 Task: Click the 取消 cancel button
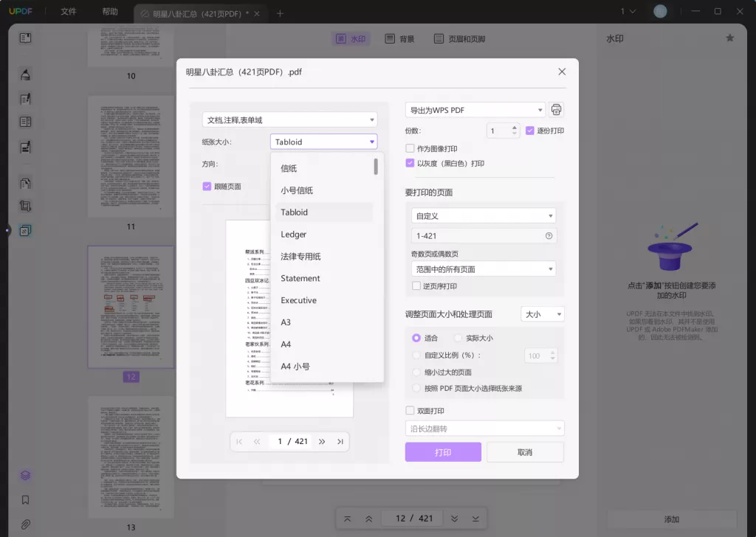(525, 452)
